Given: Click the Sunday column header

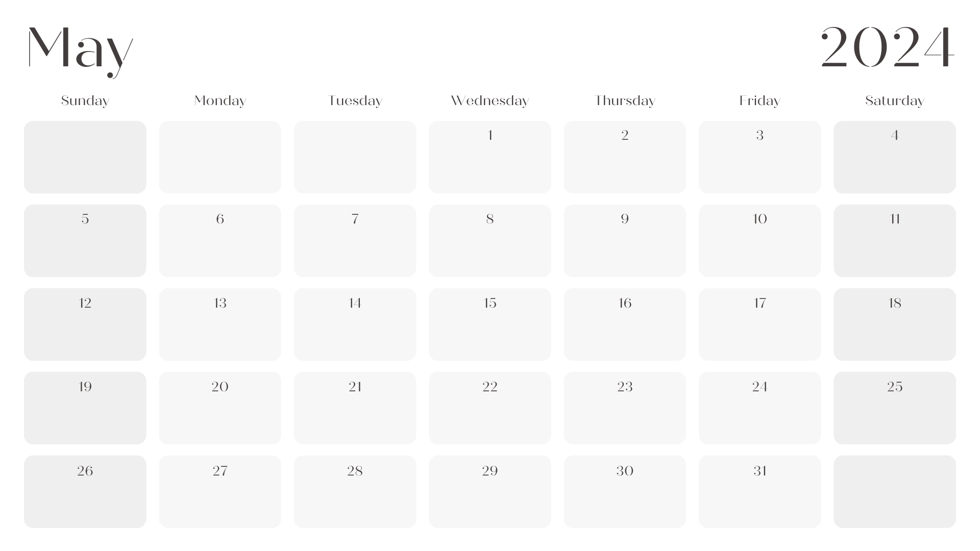Looking at the screenshot, I should click(x=85, y=101).
